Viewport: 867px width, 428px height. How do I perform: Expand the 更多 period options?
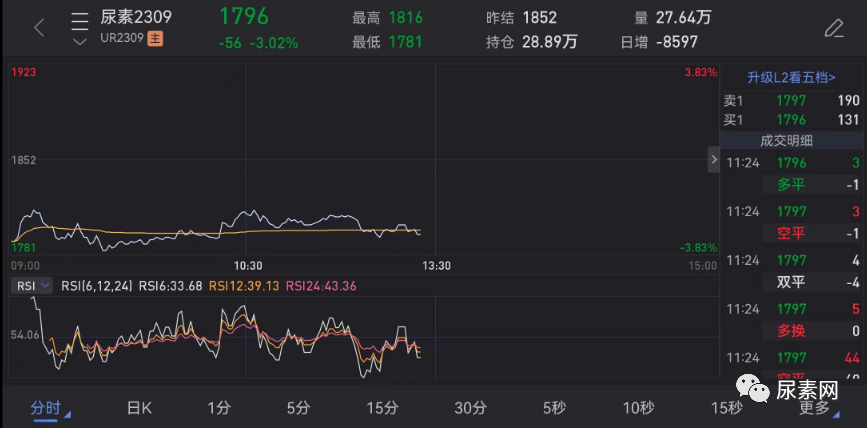(819, 409)
